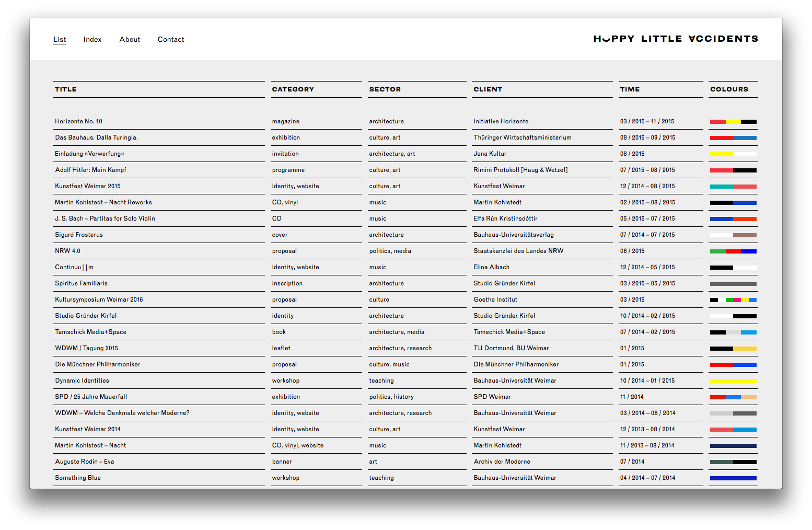The image size is (812, 530).
Task: Click NRW 4.0 green-red-blue colour bar
Action: (733, 251)
